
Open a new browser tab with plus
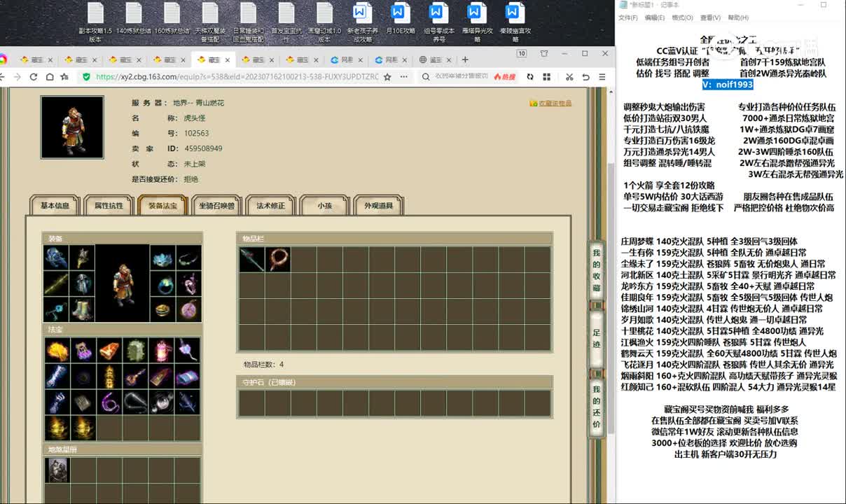[464, 59]
